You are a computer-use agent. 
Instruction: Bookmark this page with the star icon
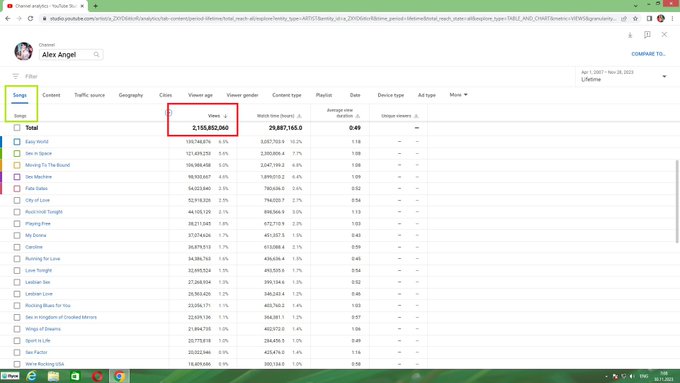pyautogui.click(x=635, y=19)
